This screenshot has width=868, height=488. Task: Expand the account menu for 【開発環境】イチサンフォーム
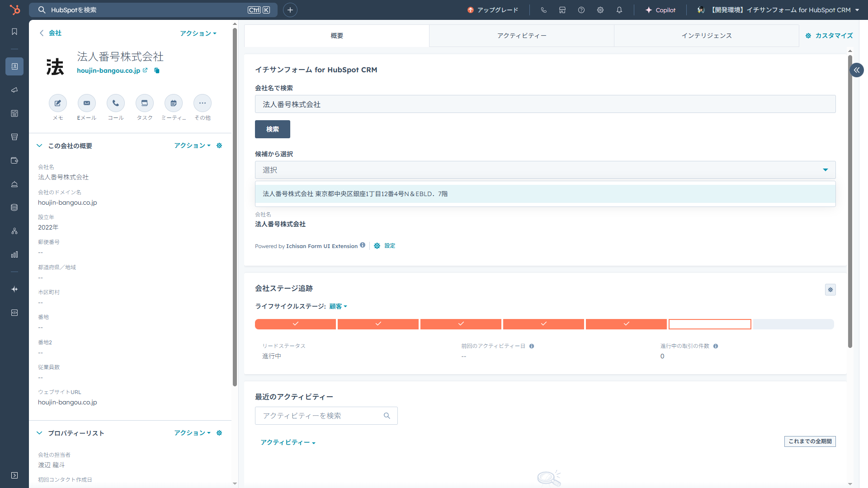click(x=856, y=9)
